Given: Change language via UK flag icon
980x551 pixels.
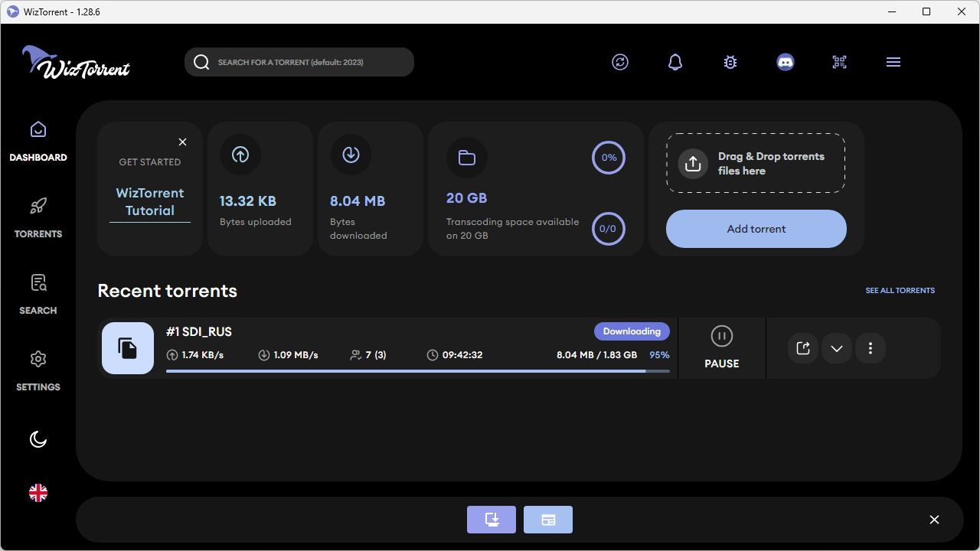Looking at the screenshot, I should (x=38, y=493).
